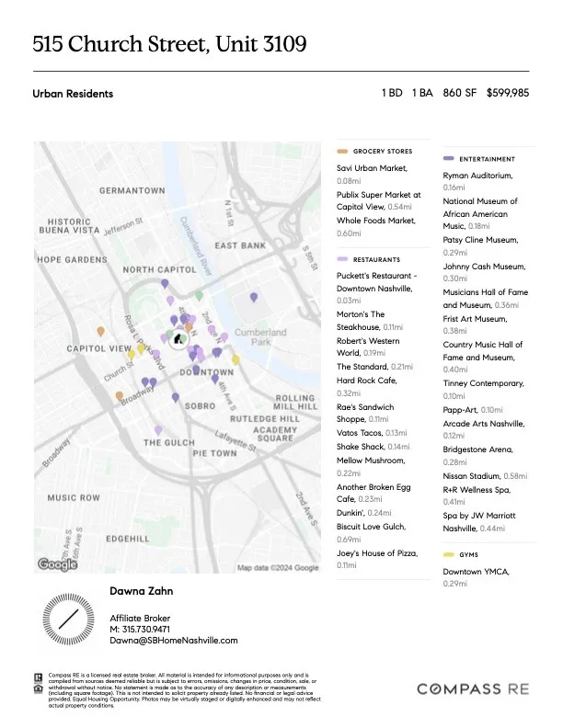This screenshot has height=728, width=563.
Task: Click the circular agent logo beside Dawna Zahn
Action: click(x=66, y=619)
